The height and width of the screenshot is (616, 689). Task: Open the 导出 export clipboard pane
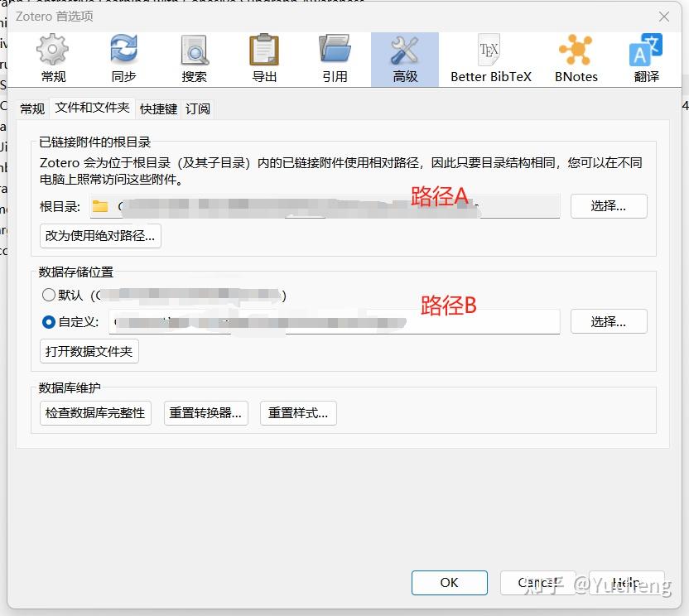click(x=264, y=59)
